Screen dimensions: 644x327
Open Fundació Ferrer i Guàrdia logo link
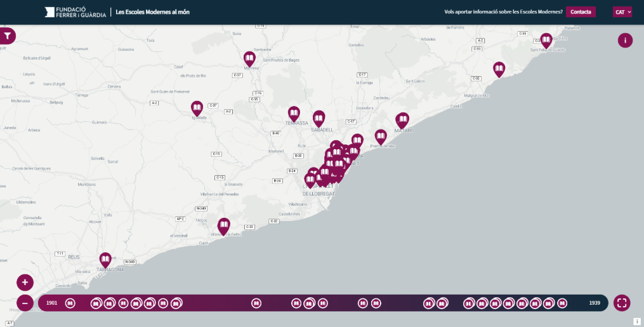tap(76, 12)
